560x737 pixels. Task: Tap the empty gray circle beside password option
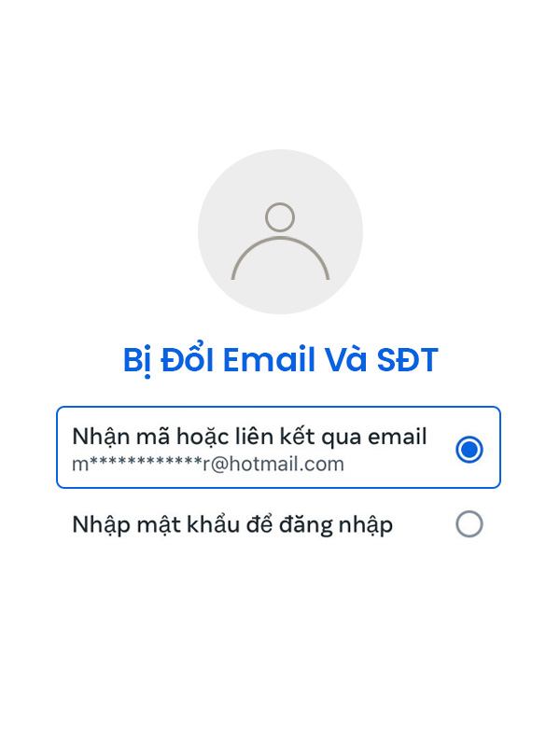(x=469, y=523)
